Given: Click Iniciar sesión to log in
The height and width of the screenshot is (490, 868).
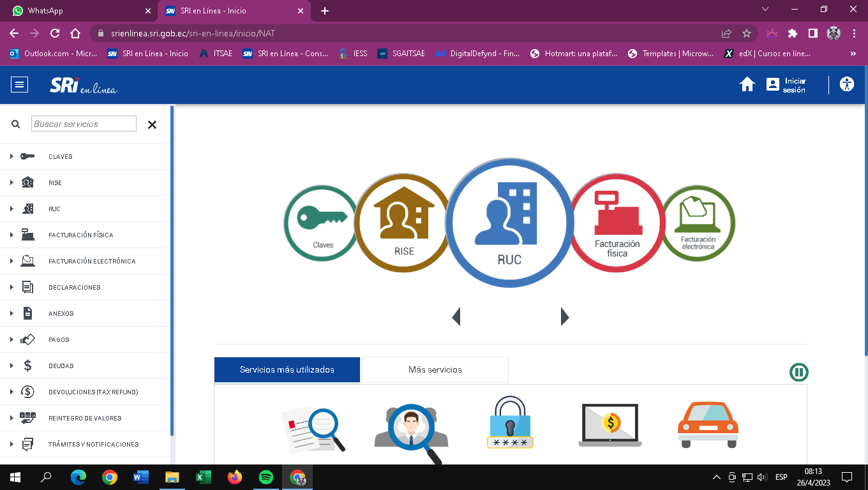Looking at the screenshot, I should 787,85.
